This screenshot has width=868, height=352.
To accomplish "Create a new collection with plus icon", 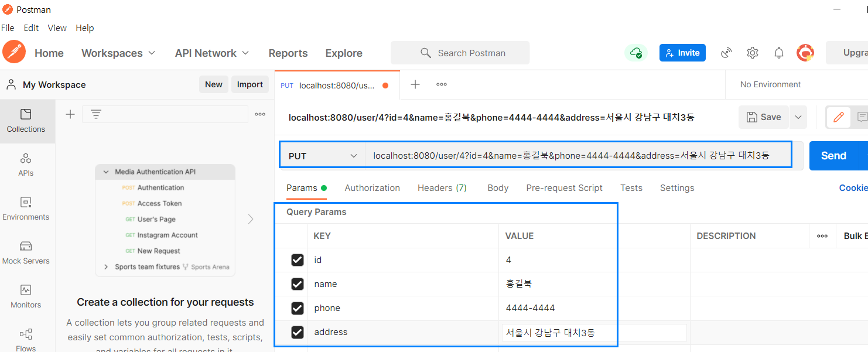I will (70, 114).
